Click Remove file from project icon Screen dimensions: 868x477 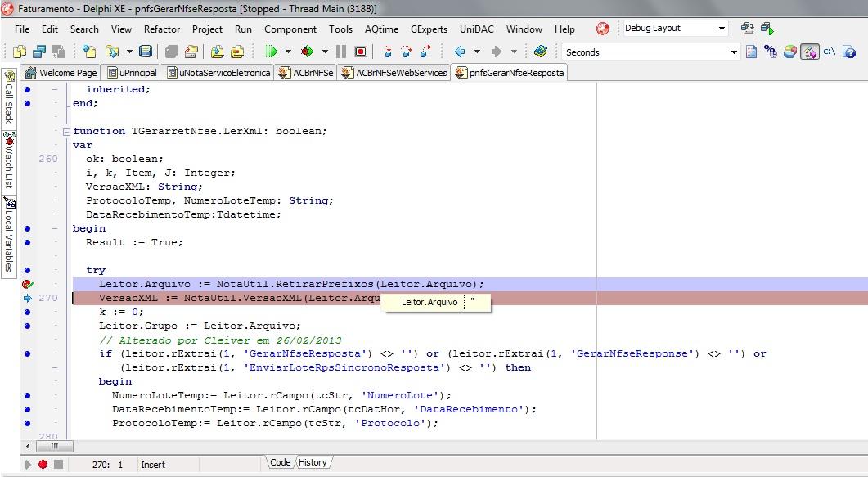point(237,52)
